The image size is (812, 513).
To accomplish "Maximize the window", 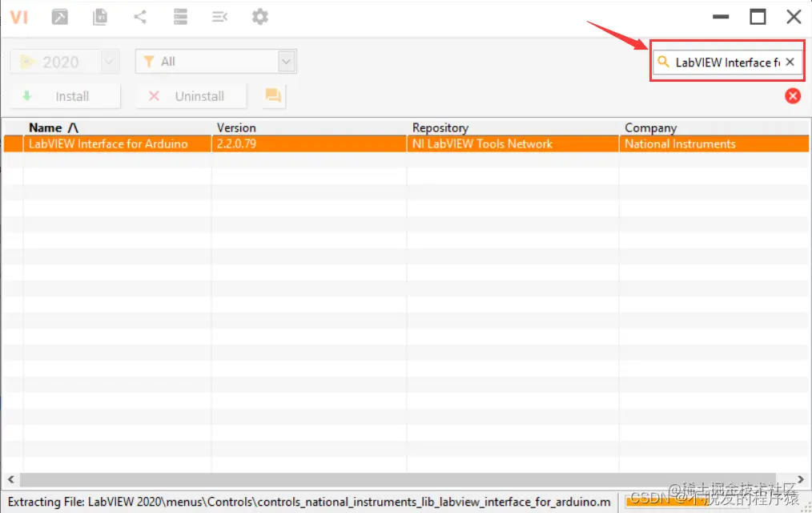I will point(758,17).
